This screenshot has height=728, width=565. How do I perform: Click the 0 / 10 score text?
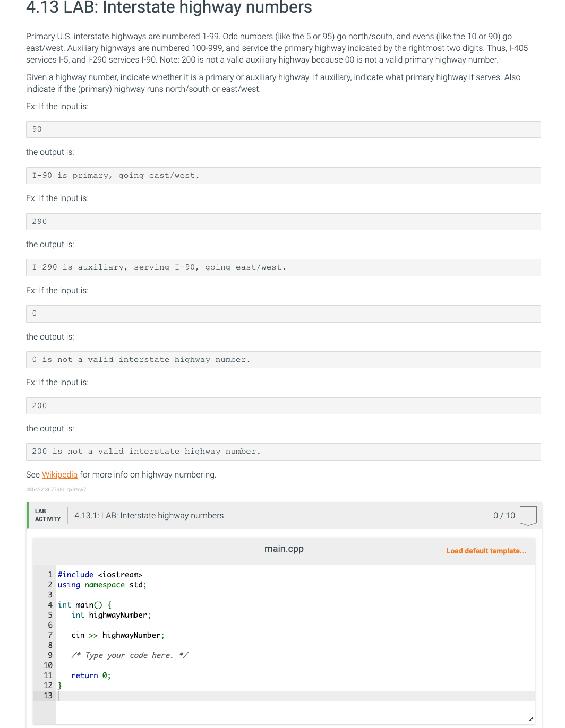504,515
